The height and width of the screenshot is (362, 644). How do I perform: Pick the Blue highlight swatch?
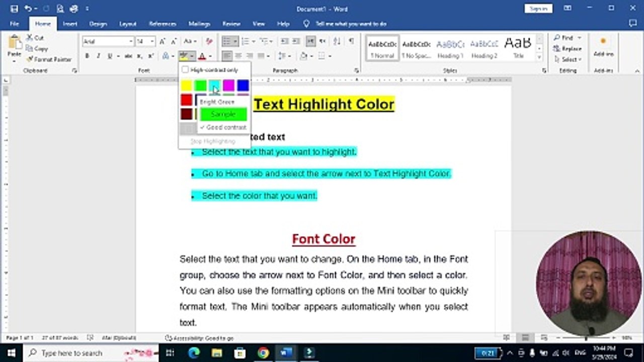point(243,85)
